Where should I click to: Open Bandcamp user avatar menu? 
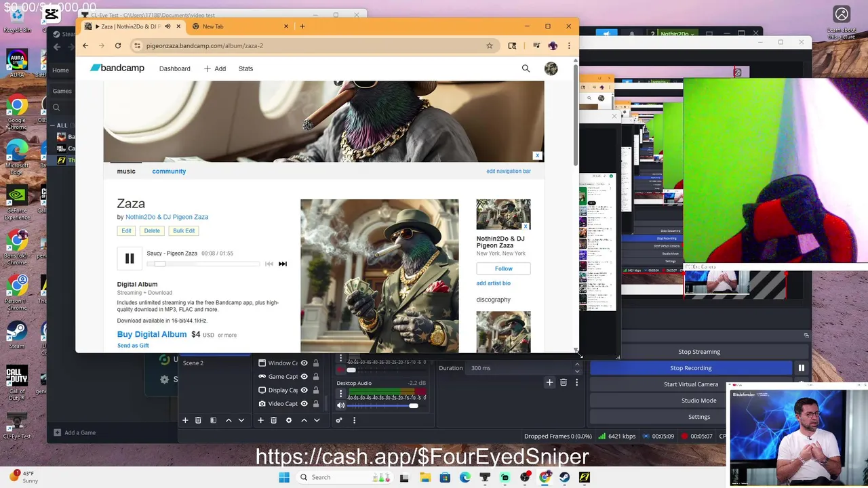pos(551,68)
